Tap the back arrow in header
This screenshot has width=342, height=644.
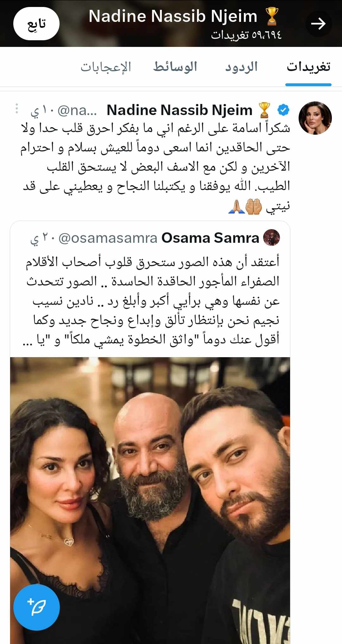tap(318, 23)
